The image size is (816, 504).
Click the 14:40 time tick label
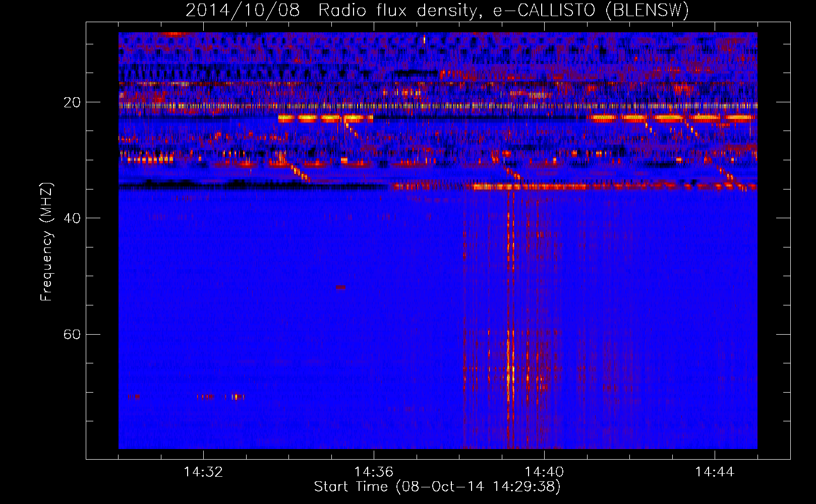tap(544, 472)
